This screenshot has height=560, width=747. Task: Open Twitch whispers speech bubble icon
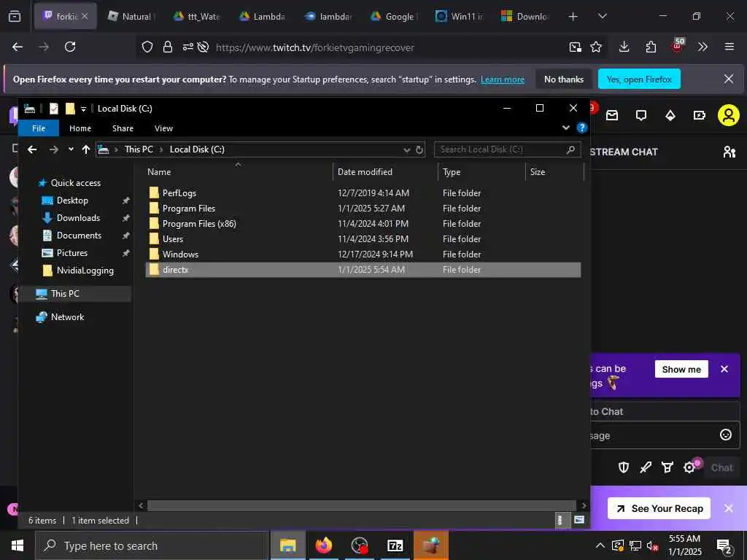[641, 115]
